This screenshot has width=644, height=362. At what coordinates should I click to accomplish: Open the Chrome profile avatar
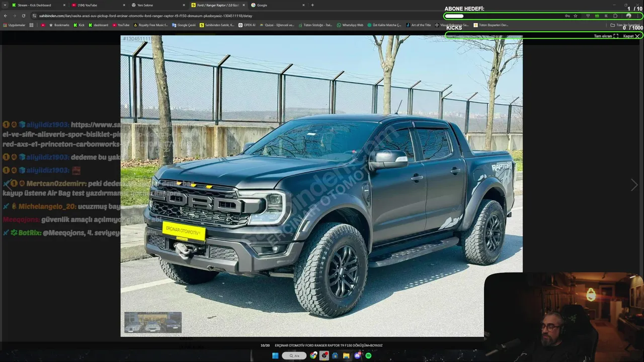click(628, 16)
